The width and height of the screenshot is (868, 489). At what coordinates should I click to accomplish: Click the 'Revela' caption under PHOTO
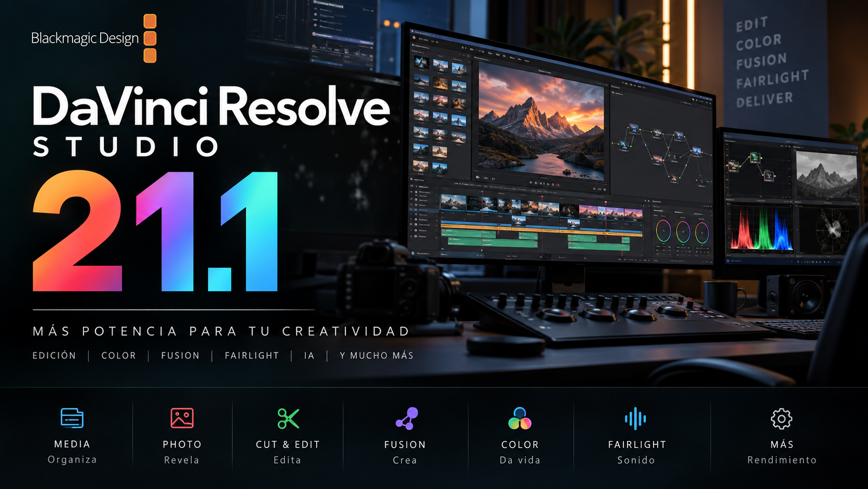[x=182, y=460]
